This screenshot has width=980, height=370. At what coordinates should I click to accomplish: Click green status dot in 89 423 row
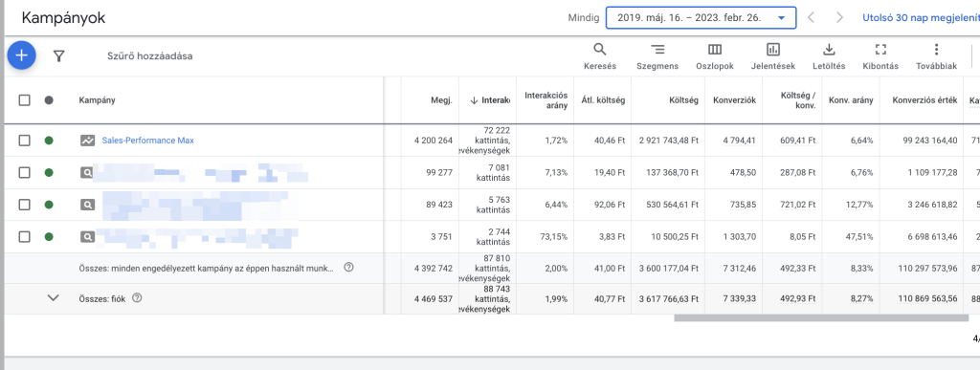click(49, 205)
